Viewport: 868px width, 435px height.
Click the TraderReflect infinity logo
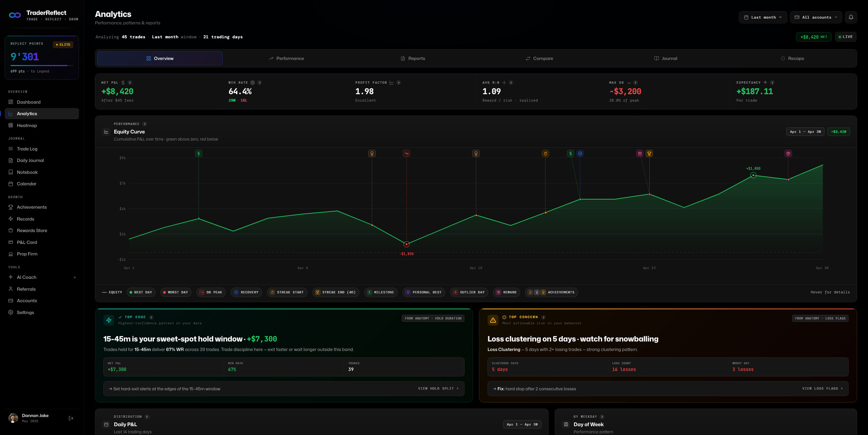(15, 15)
